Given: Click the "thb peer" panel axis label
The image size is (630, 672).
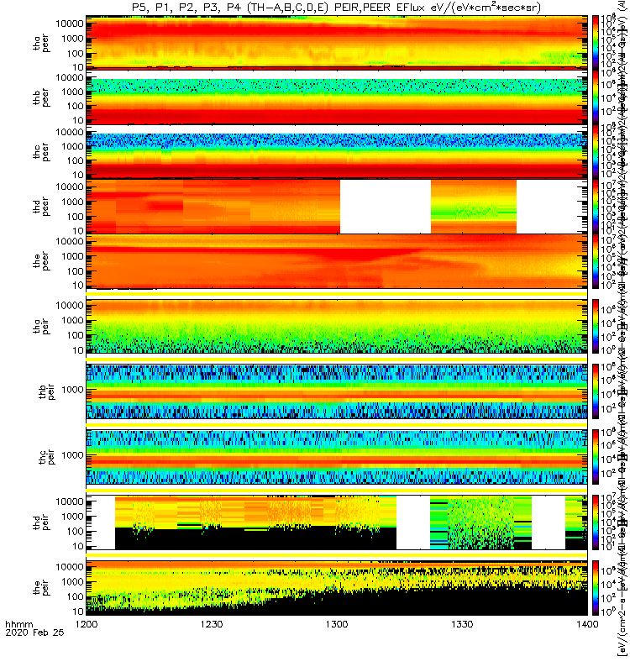Looking at the screenshot, I should coord(41,97).
